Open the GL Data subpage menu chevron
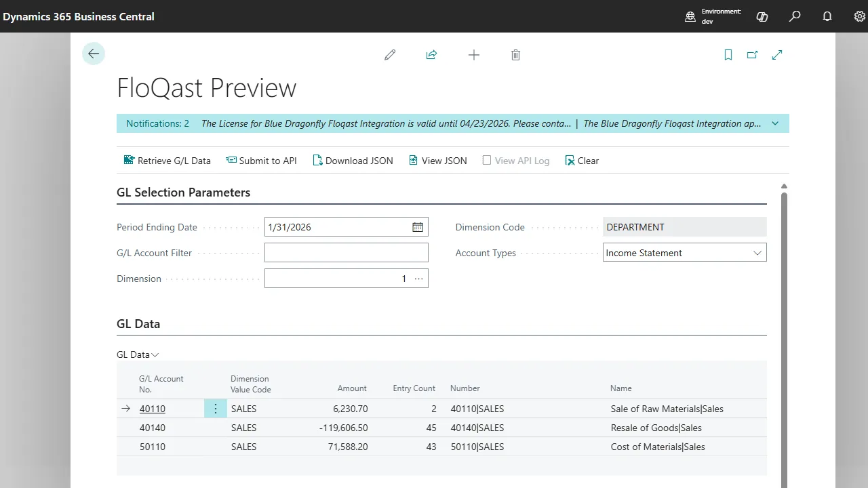Viewport: 868px width, 488px height. click(155, 354)
